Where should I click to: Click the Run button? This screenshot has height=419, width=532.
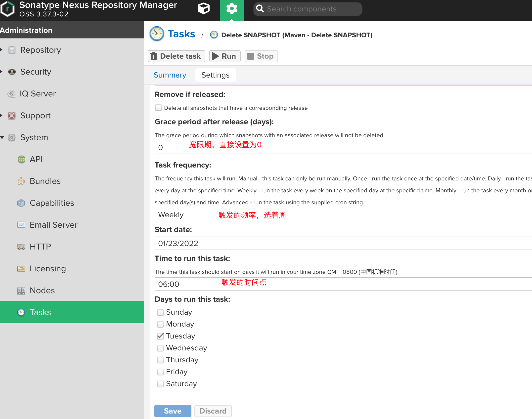point(225,56)
